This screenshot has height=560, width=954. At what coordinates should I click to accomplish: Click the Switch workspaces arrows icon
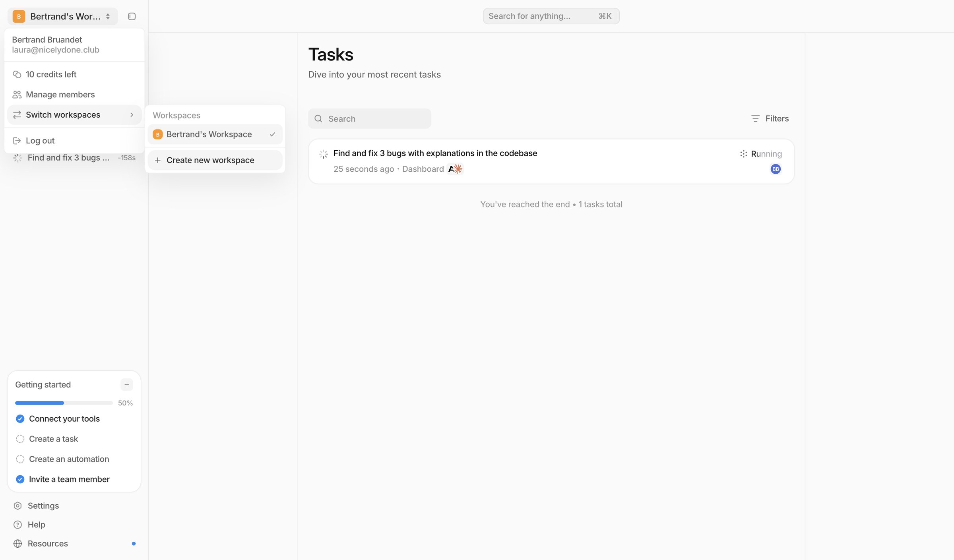tap(17, 115)
